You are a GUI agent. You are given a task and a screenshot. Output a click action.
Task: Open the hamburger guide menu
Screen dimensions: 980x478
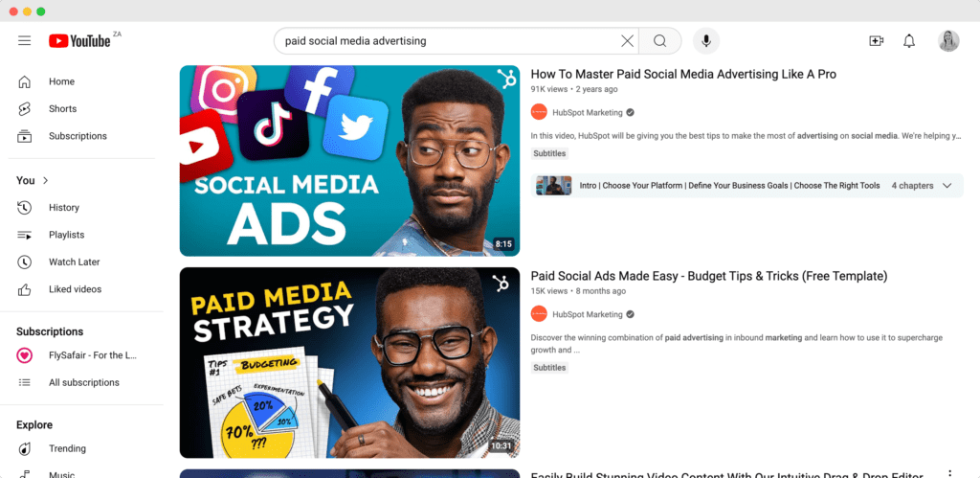(x=24, y=40)
